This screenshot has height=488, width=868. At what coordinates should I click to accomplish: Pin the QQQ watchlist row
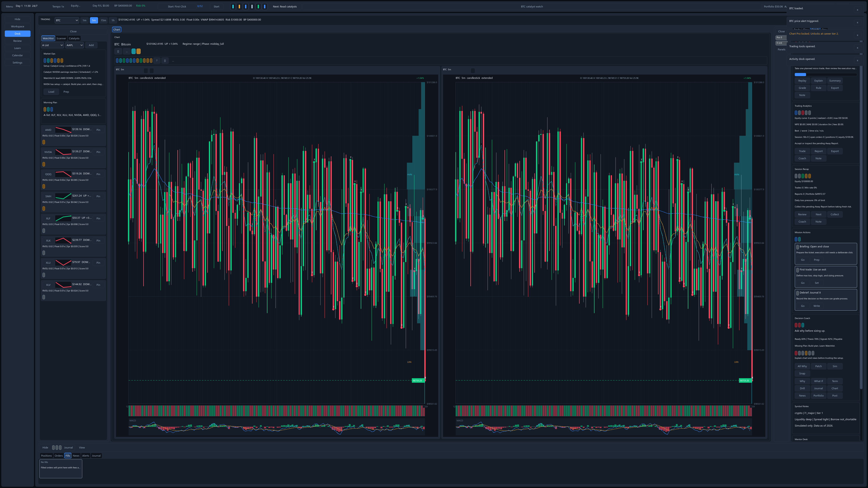pyautogui.click(x=98, y=174)
